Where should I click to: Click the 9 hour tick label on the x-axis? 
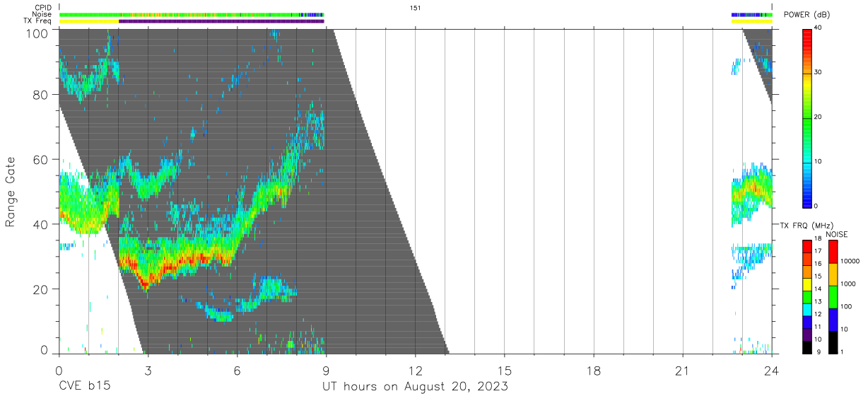[326, 371]
